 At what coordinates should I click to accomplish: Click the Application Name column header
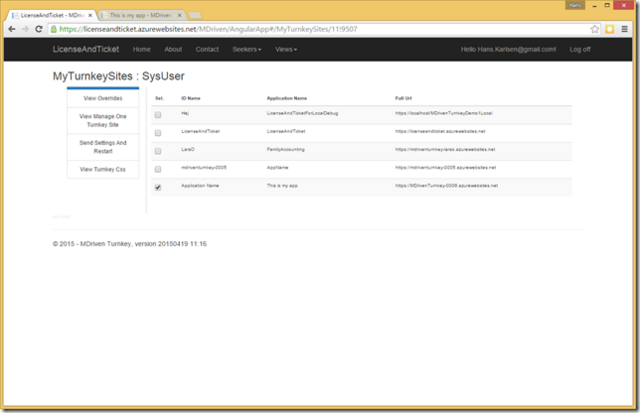(287, 98)
